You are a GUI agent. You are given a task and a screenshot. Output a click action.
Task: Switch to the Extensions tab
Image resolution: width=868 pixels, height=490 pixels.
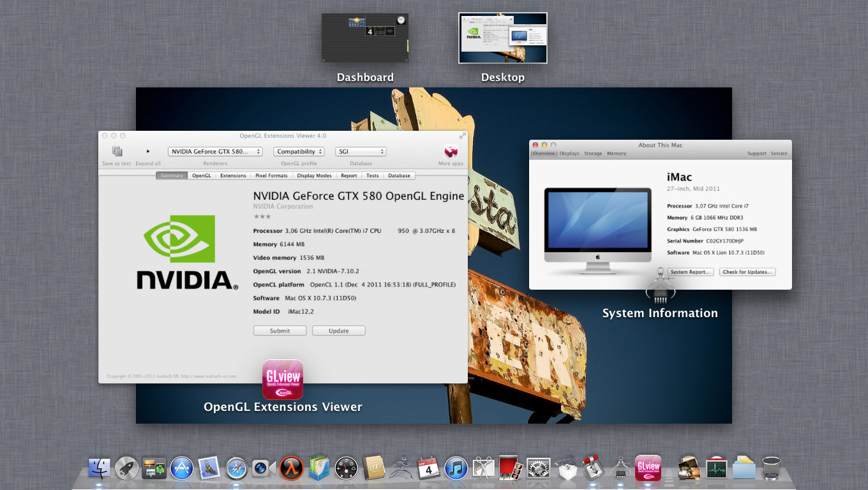point(233,175)
